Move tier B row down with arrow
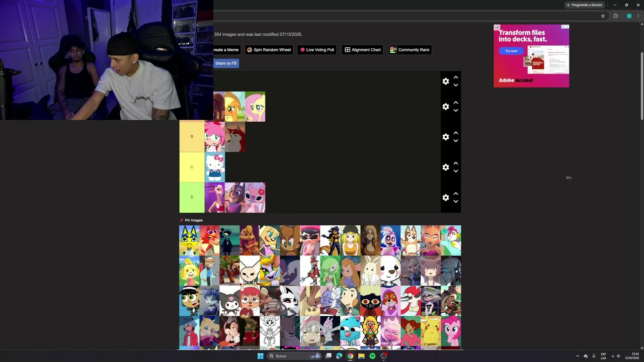The width and height of the screenshot is (644, 362). pyautogui.click(x=456, y=141)
